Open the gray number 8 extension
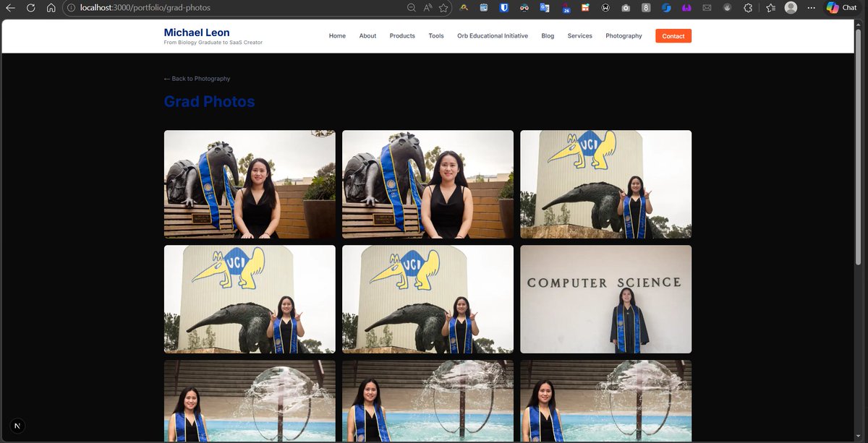The image size is (868, 443). (x=646, y=8)
